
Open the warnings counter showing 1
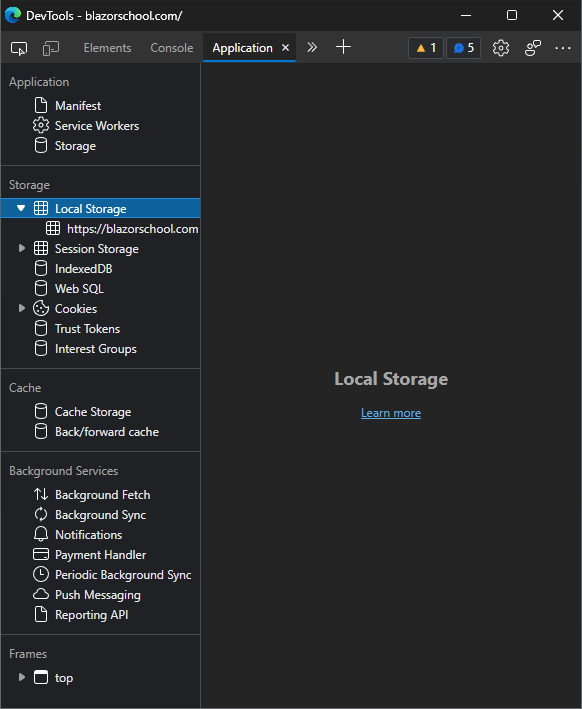426,48
